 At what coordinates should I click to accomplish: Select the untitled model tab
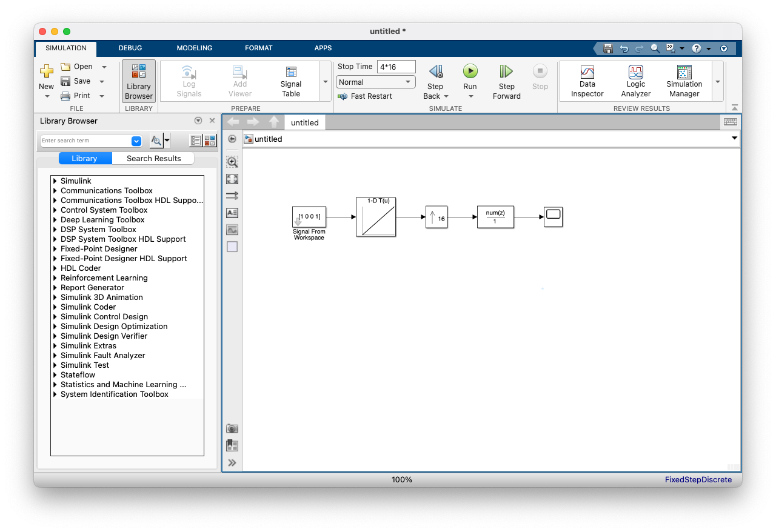305,122
